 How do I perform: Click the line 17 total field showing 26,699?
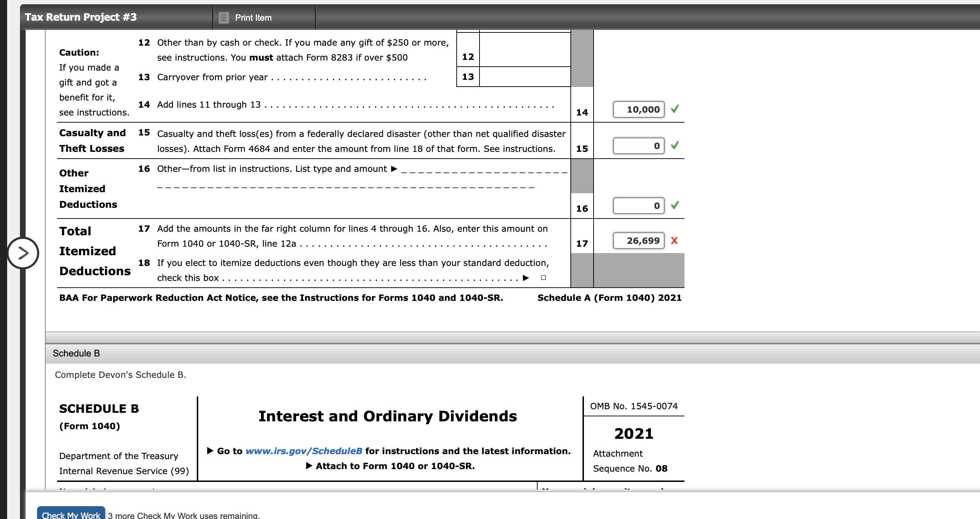click(x=638, y=240)
